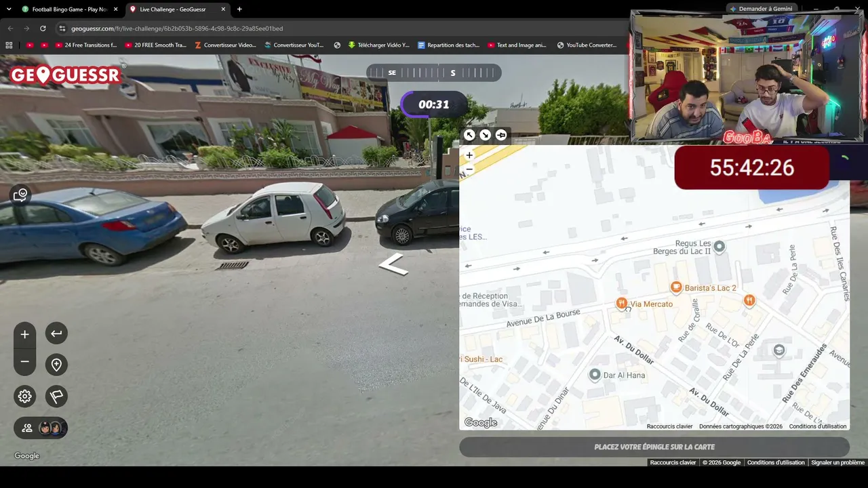This screenshot has height=488, width=868.
Task: Move forward along street view arrow
Action: (x=393, y=264)
